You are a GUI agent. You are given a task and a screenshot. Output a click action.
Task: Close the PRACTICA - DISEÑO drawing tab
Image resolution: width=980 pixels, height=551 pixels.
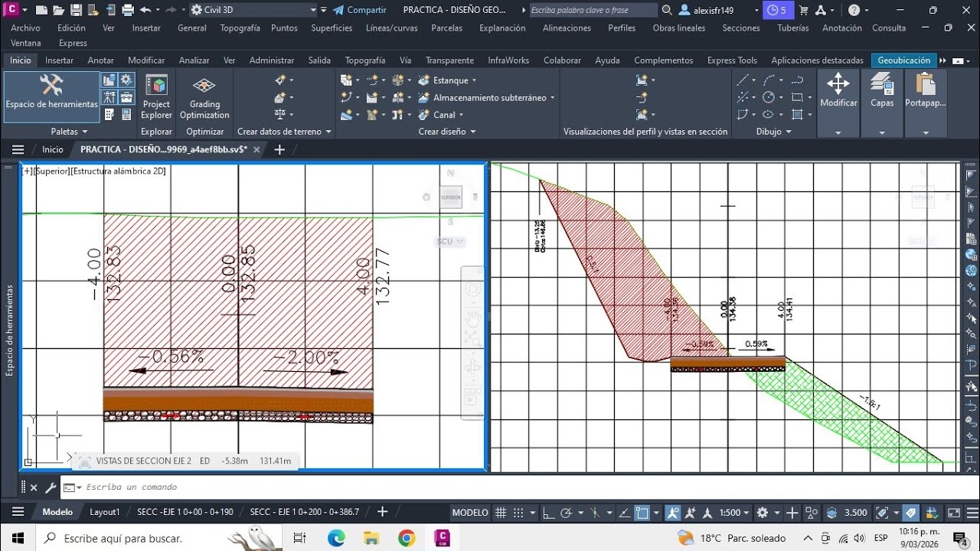click(x=256, y=150)
